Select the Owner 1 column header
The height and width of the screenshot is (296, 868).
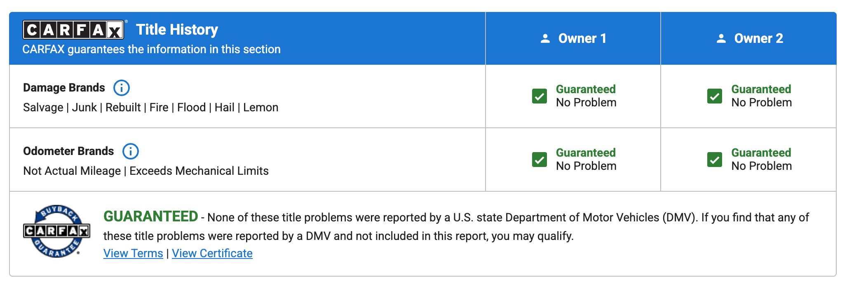pos(573,38)
